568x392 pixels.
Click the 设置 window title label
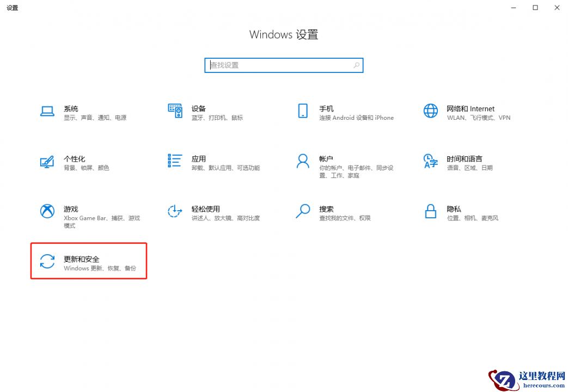coord(12,8)
